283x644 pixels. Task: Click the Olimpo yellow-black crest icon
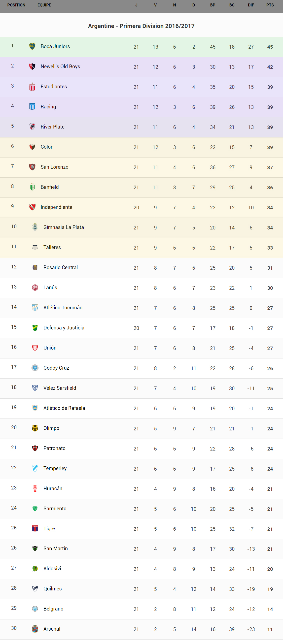(35, 428)
